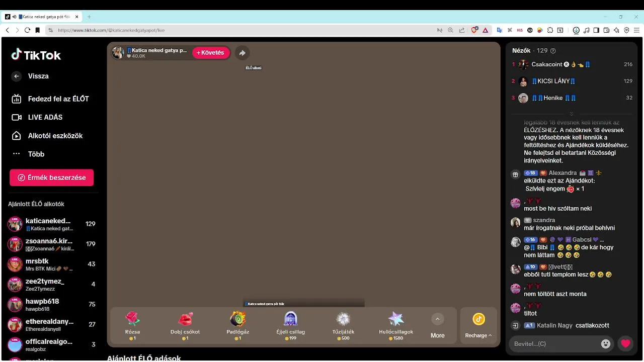Go back with the Vissza arrow

click(x=17, y=76)
